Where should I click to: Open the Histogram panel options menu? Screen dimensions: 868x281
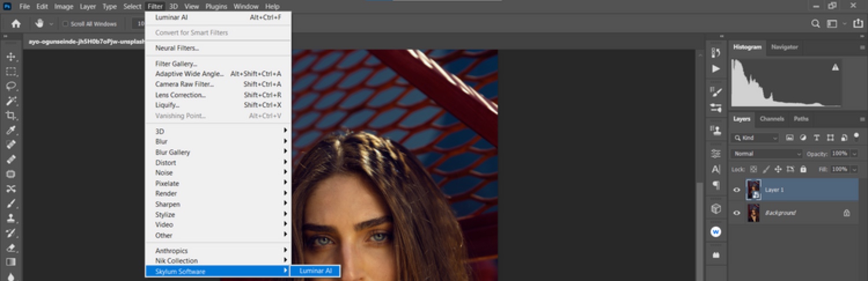pyautogui.click(x=862, y=47)
